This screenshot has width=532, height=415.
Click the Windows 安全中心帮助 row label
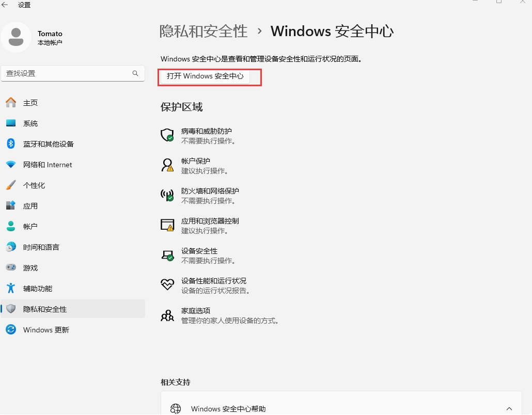[x=228, y=409]
